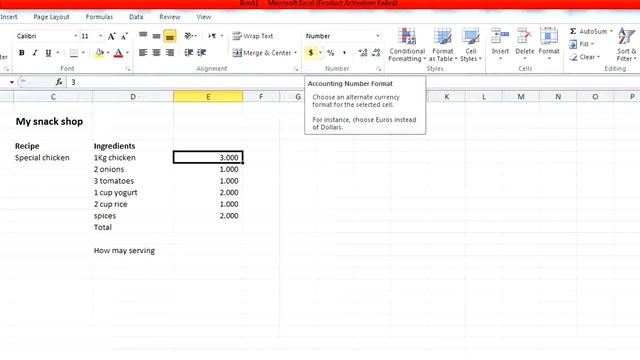640x360 pixels.
Task: Select column C header
Action: pos(53,97)
